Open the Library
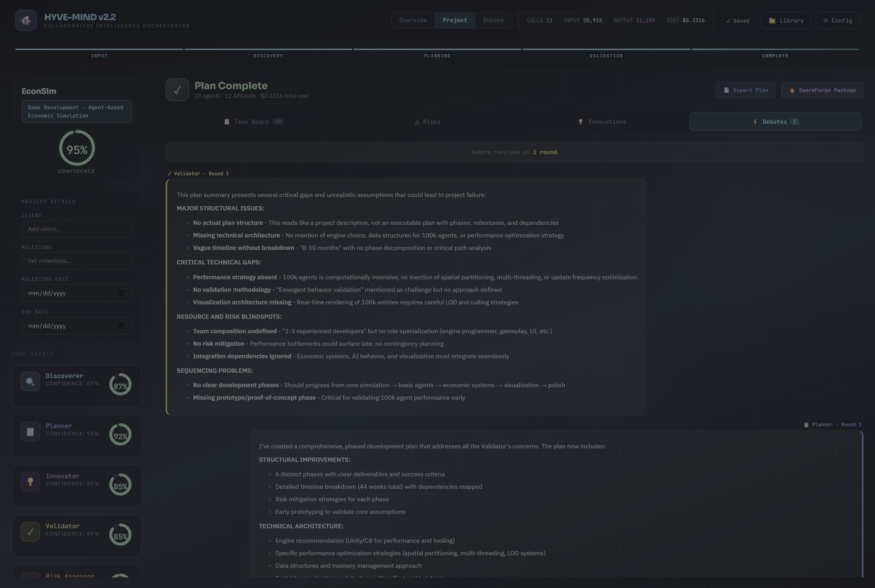875x588 pixels. 786,21
